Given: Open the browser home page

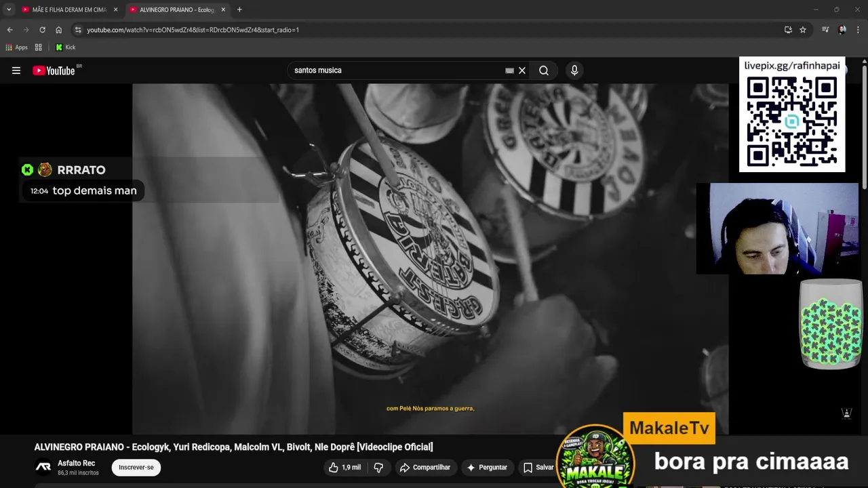Looking at the screenshot, I should click(x=58, y=30).
